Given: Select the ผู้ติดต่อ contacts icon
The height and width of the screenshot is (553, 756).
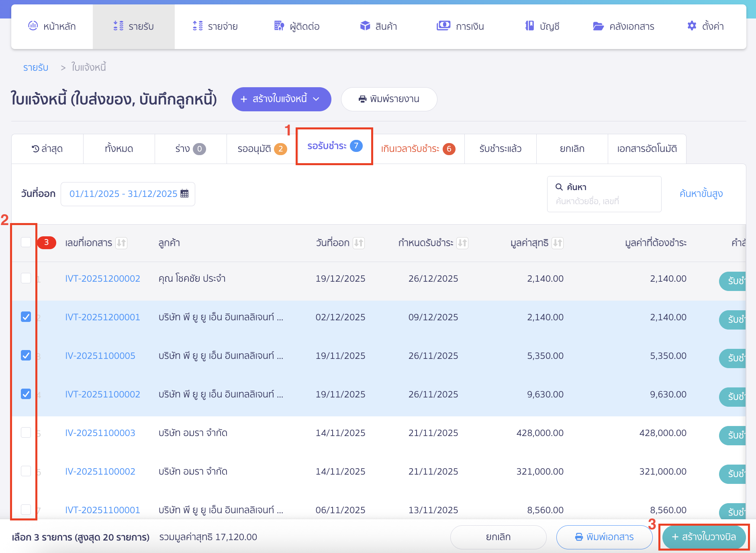Looking at the screenshot, I should coord(278,26).
